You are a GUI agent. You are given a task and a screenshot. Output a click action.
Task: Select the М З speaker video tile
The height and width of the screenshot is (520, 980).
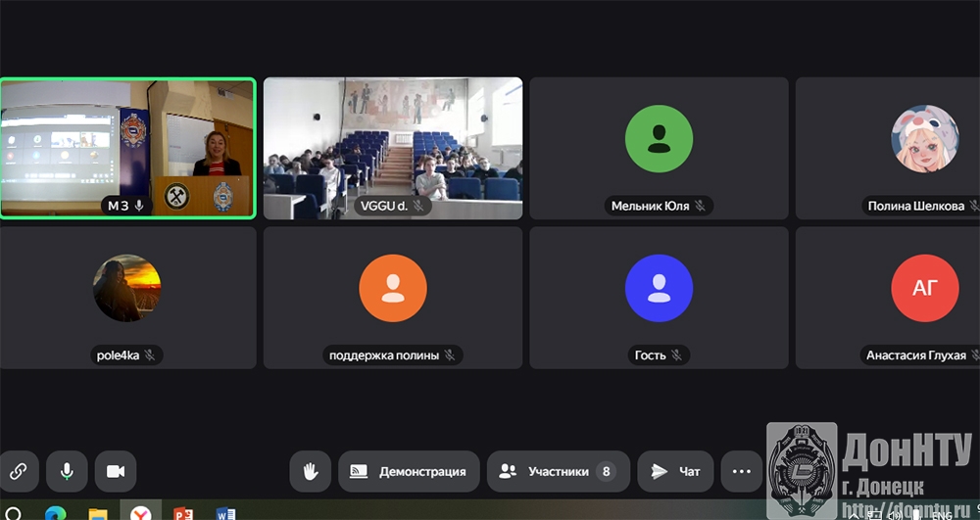pos(128,148)
